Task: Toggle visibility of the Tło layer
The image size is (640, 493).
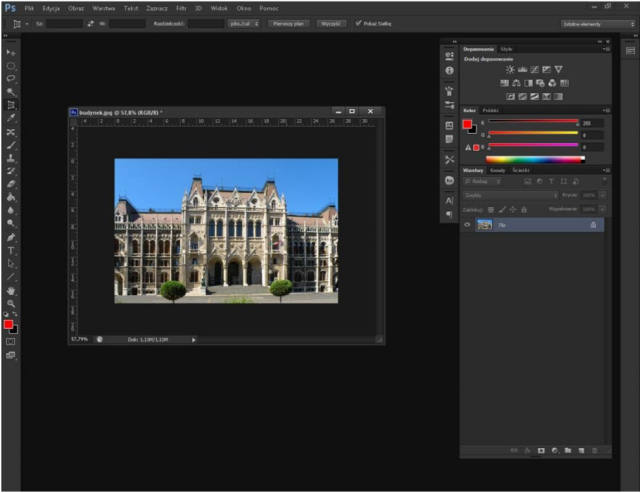Action: [467, 224]
